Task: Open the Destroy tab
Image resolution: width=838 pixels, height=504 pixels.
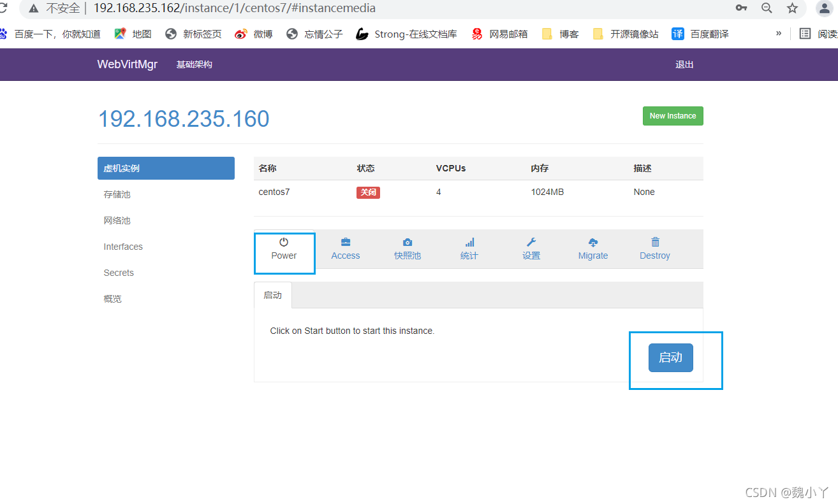Action: (x=655, y=249)
